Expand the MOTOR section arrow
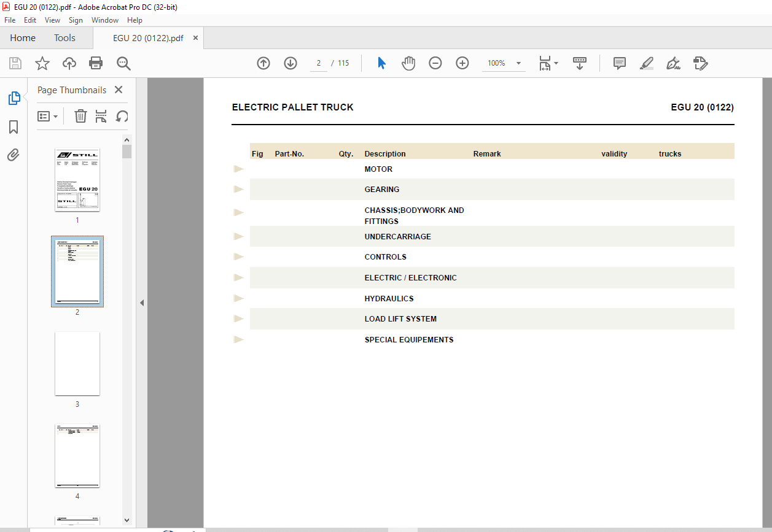Viewport: 772px width, 532px height. [239, 169]
